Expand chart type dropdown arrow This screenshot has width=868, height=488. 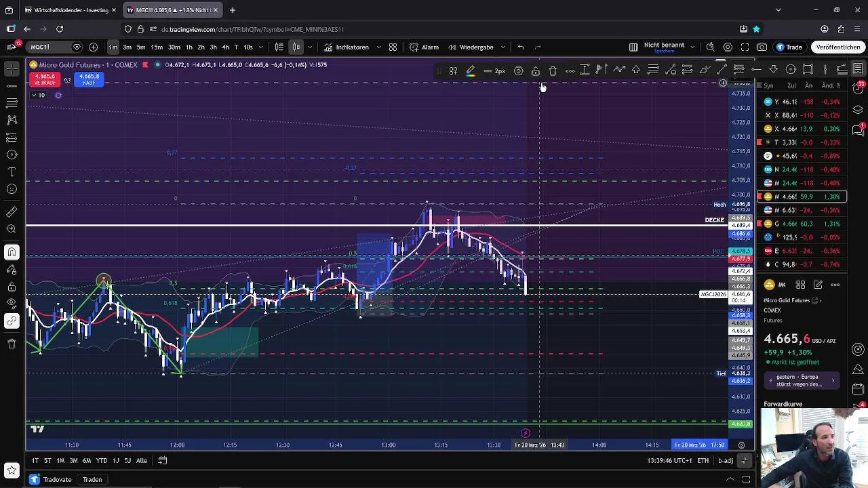click(x=310, y=47)
